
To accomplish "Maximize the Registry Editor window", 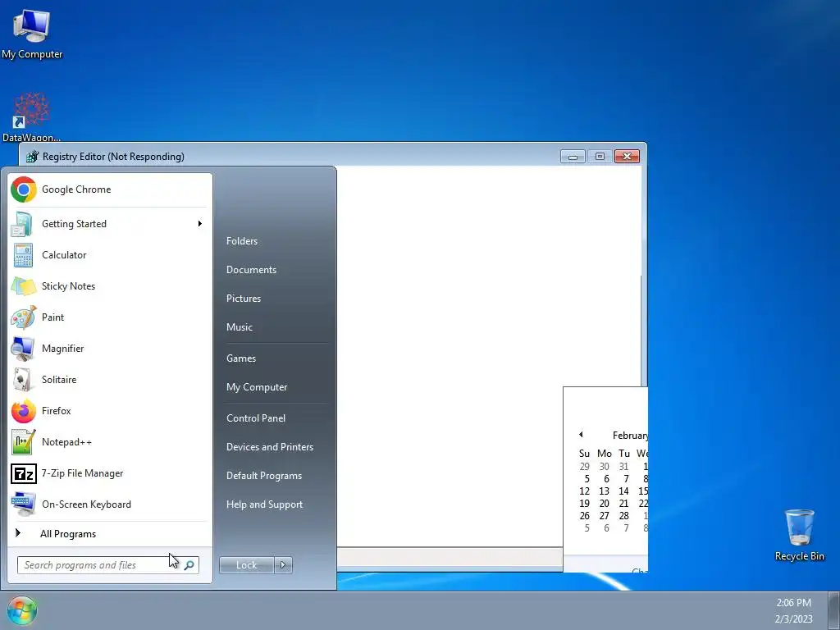I will coord(600,157).
